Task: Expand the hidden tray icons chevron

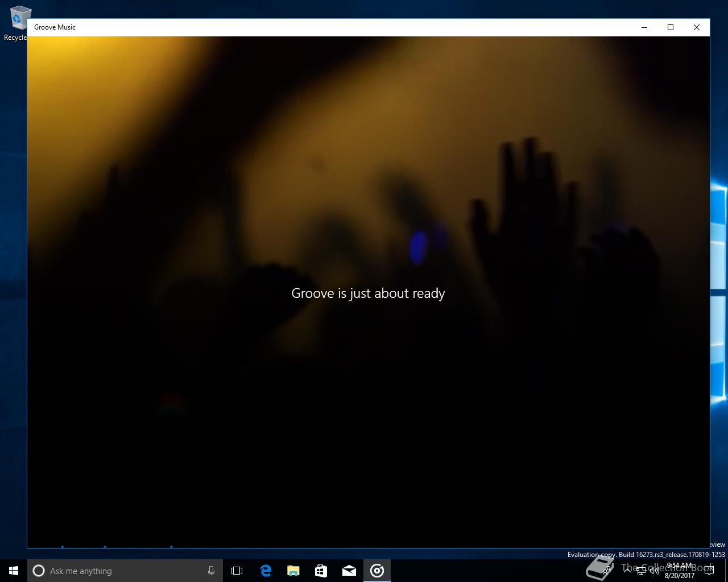Action: 628,570
